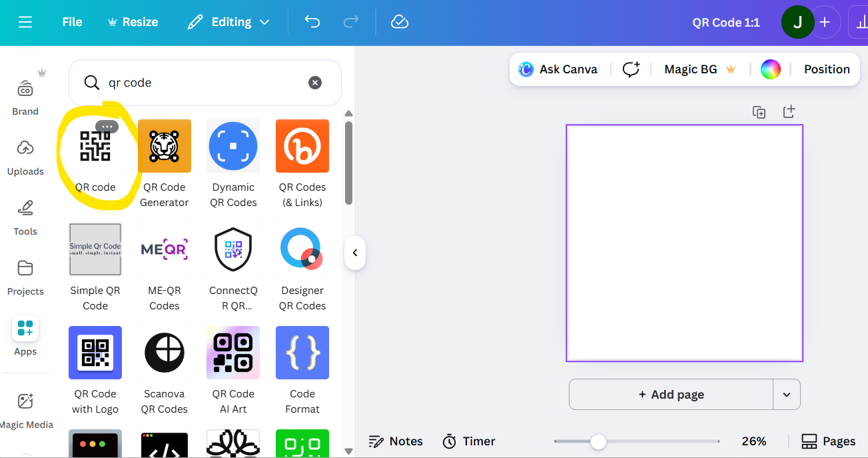Open the File menu
Viewport: 868px width, 458px height.
pos(71,21)
